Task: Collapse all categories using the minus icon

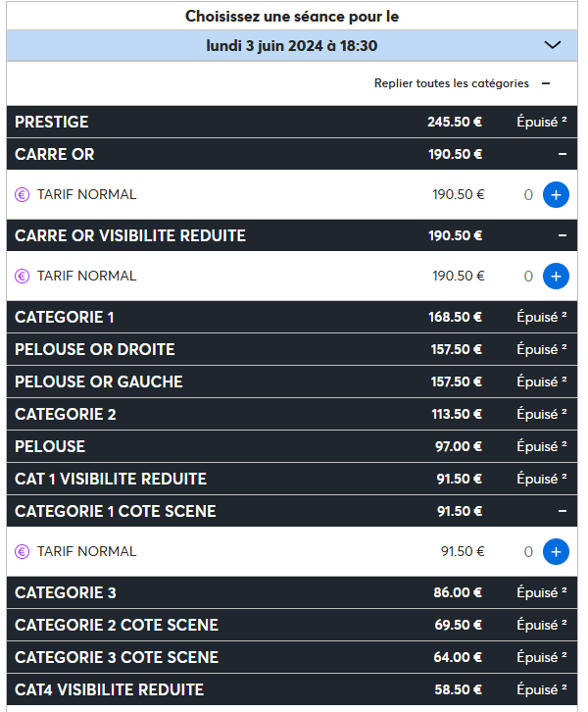Action: coord(546,83)
